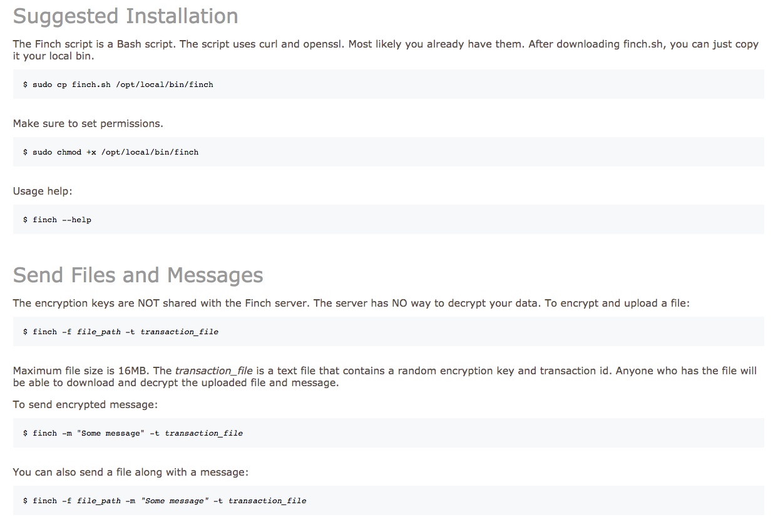Click the finch --help command
773x532 pixels.
(x=57, y=220)
